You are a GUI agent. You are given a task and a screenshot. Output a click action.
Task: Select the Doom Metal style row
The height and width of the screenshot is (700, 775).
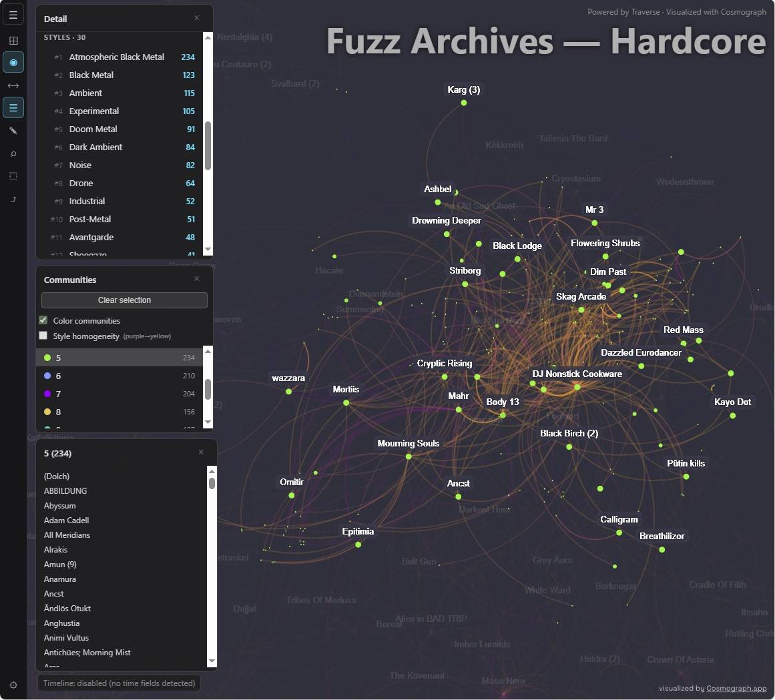[x=93, y=129]
